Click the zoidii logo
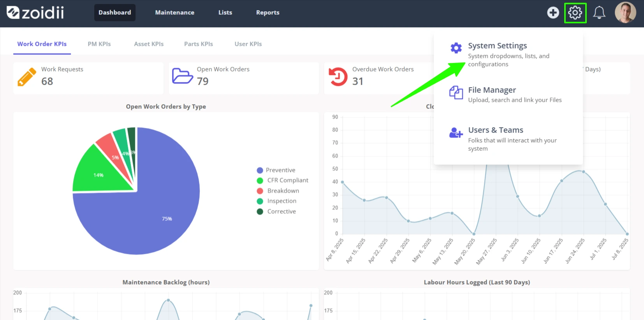Viewport: 644px width, 320px height. 35,12
